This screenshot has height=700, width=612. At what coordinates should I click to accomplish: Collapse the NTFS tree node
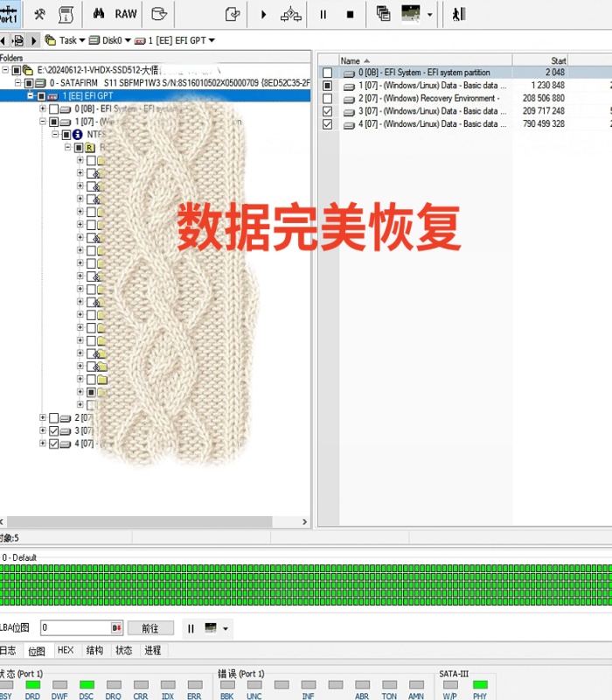[55, 134]
